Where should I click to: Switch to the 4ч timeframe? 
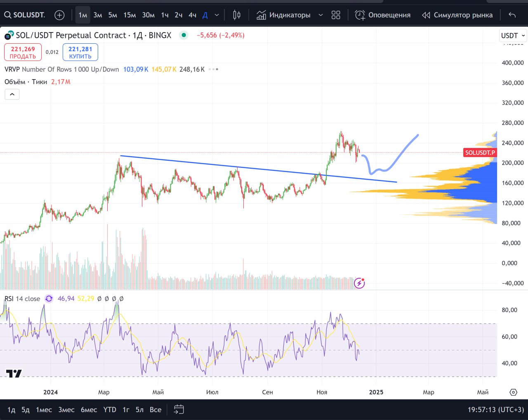pos(193,15)
